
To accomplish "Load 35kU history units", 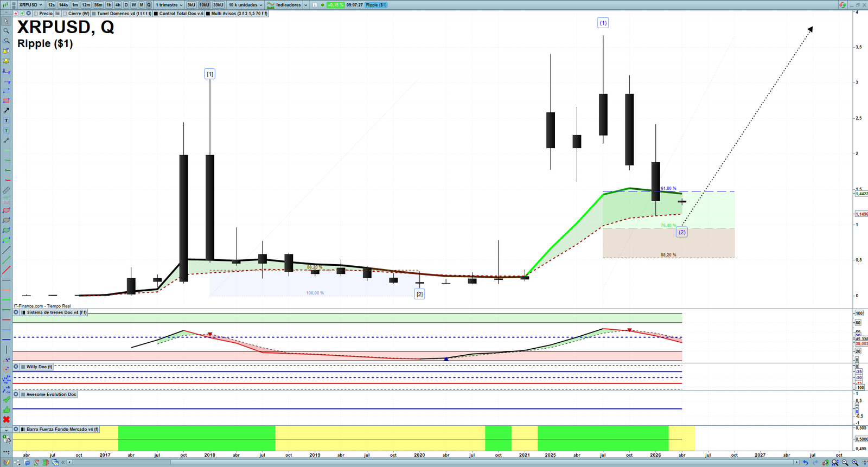I will pyautogui.click(x=218, y=5).
